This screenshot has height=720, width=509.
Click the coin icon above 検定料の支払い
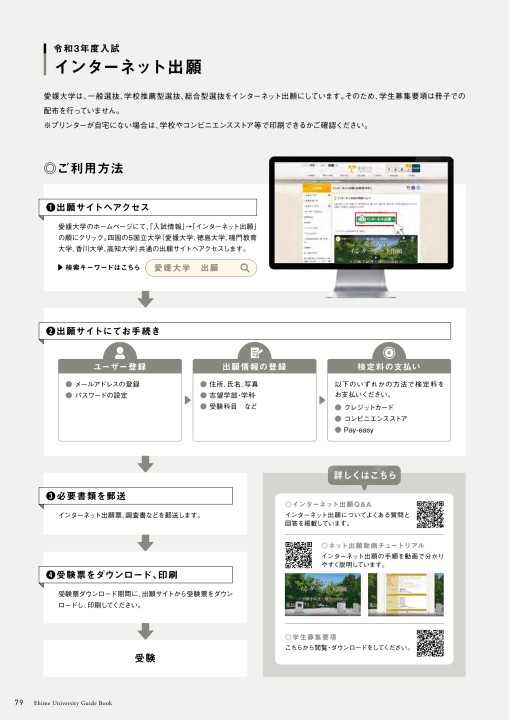coord(389,353)
